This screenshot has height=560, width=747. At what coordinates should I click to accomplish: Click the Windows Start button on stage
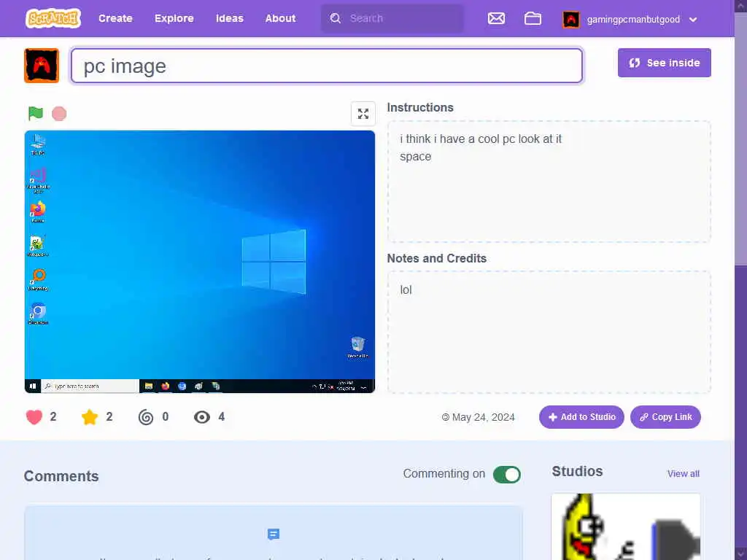32,386
